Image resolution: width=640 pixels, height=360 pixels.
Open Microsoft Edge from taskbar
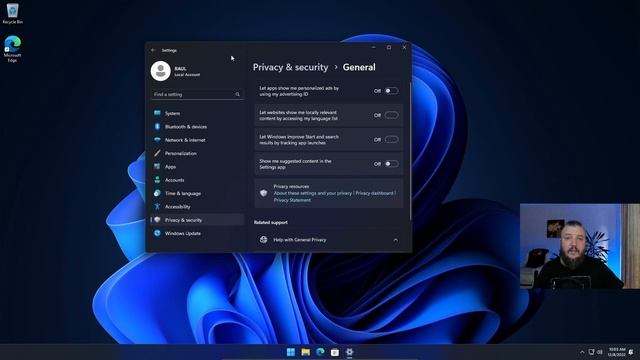point(320,352)
